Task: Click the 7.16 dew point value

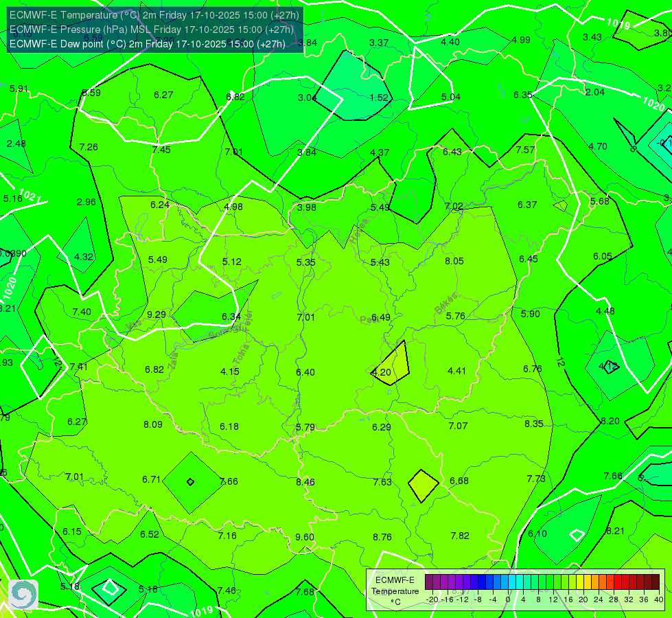Action: pyautogui.click(x=227, y=536)
